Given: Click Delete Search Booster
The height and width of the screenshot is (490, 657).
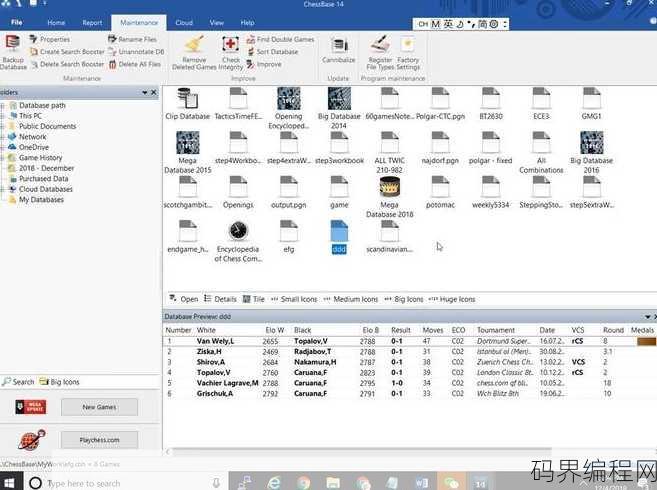Looking at the screenshot, I should pyautogui.click(x=67, y=64).
